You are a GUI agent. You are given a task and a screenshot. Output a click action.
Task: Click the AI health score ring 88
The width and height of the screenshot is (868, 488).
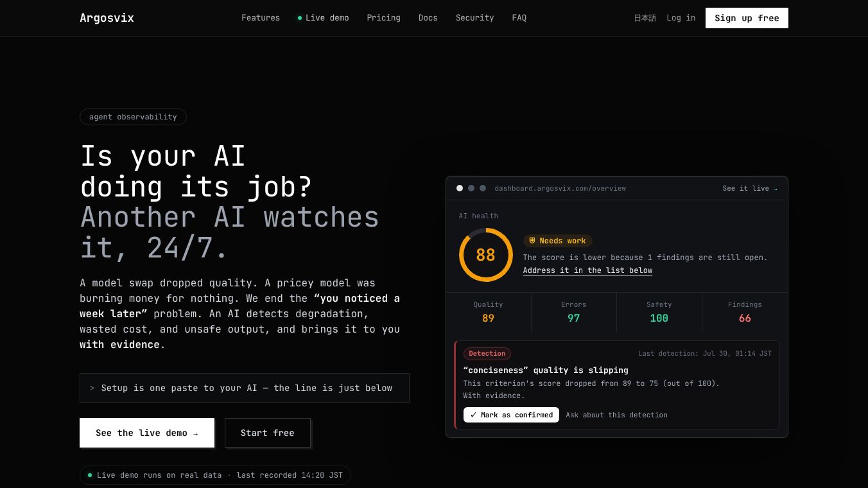pyautogui.click(x=485, y=255)
